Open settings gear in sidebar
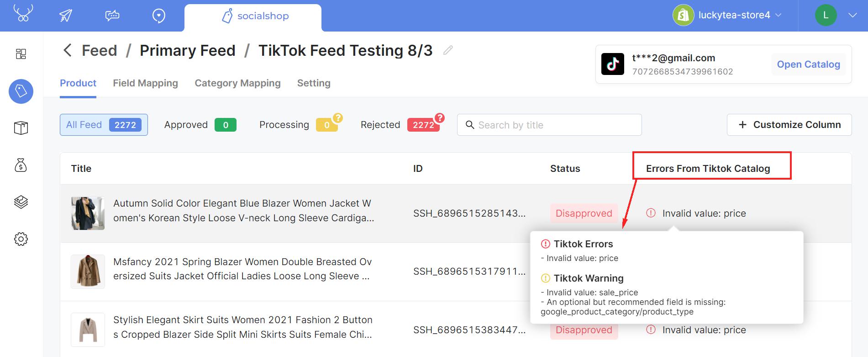Screen dimensions: 868x357 click(x=21, y=239)
